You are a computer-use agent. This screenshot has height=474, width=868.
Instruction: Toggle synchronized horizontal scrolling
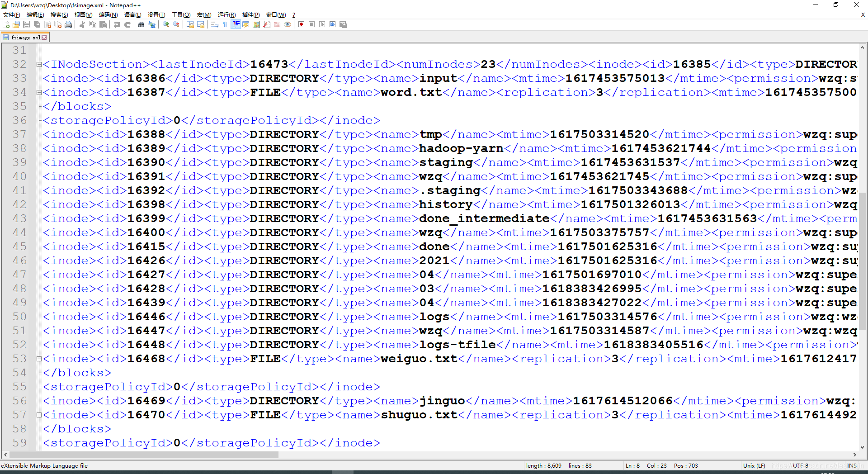click(201, 24)
